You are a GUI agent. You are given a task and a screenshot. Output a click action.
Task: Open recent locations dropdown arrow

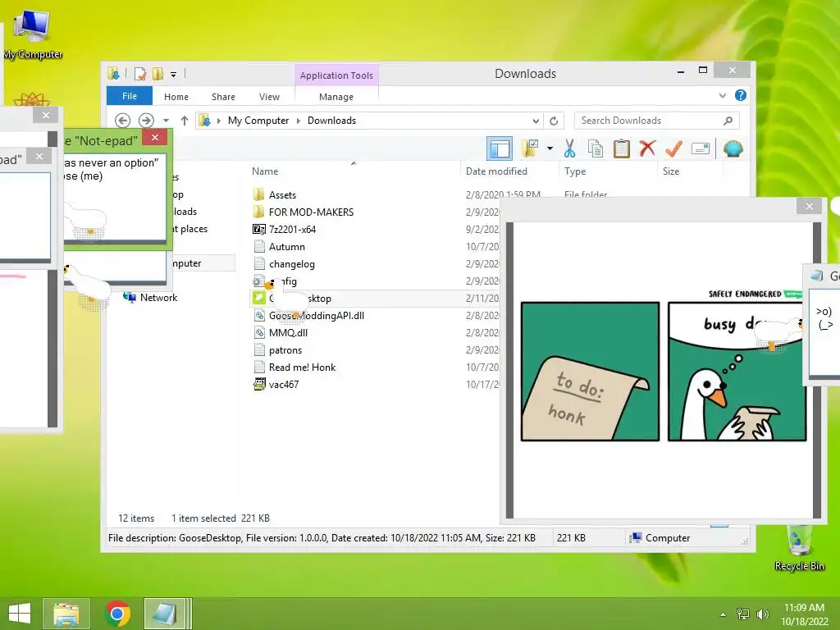(x=166, y=121)
